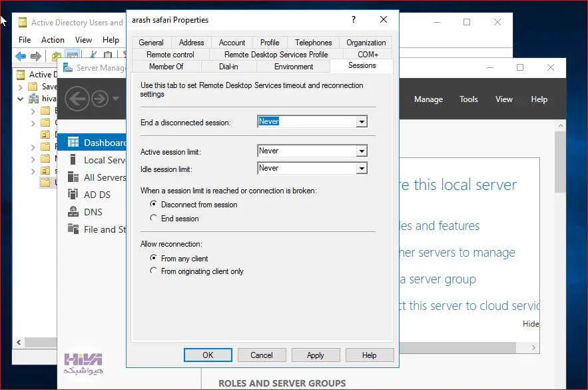Open Help menu in Server Manager
Viewport: 588px width, 390px height.
point(539,99)
